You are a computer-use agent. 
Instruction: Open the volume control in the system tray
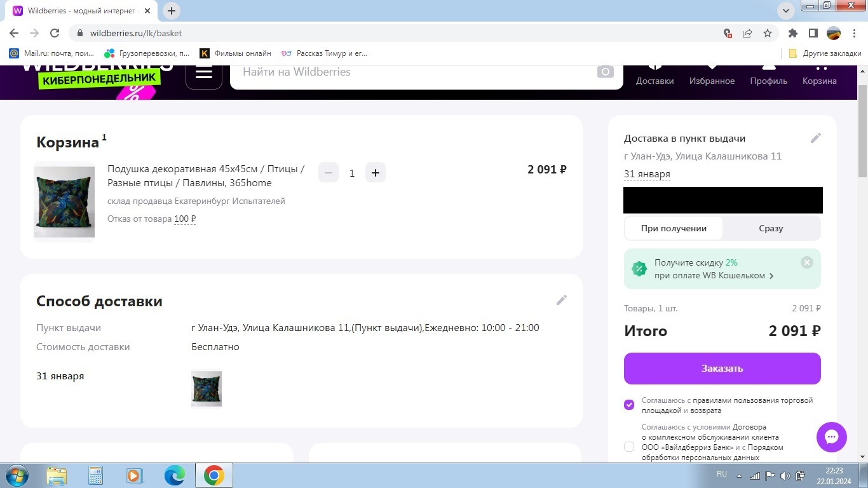point(785,476)
